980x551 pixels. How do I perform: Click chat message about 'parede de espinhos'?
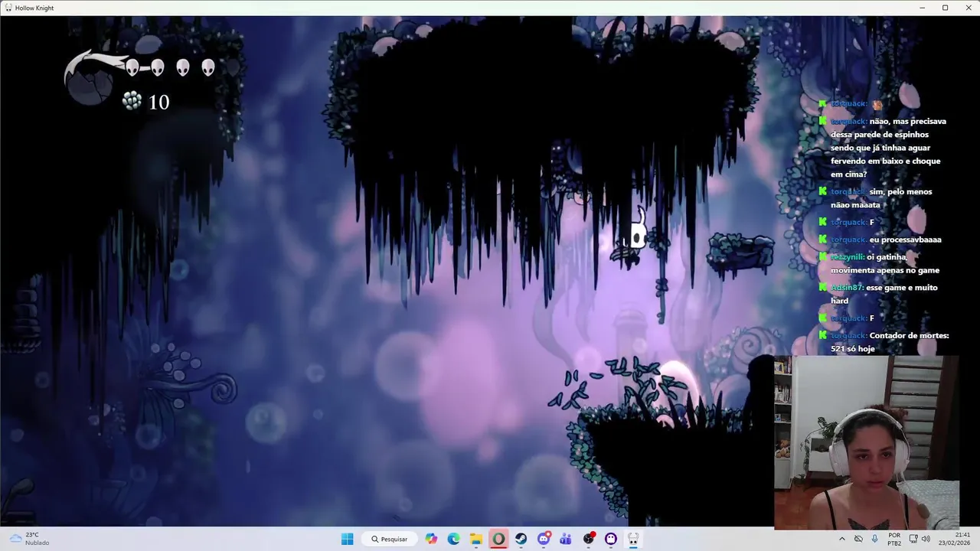pos(888,148)
